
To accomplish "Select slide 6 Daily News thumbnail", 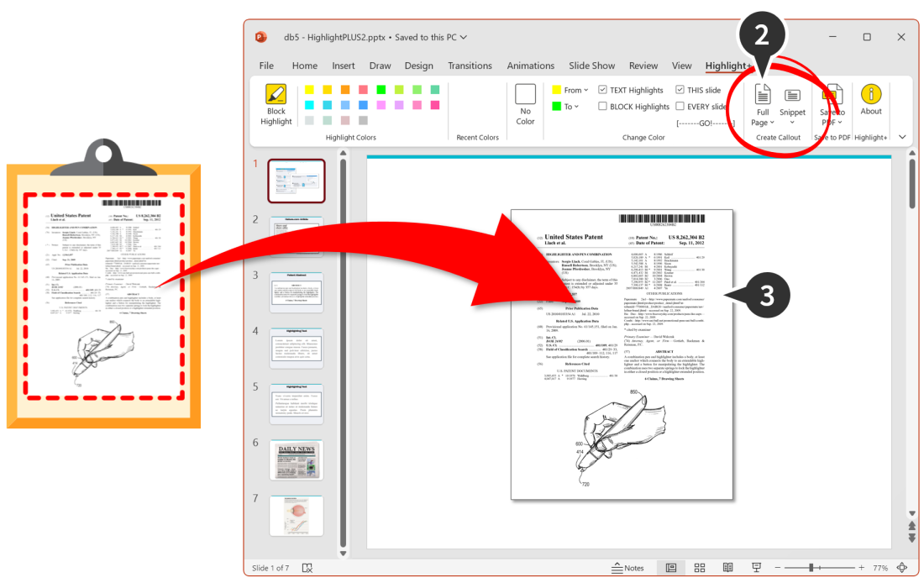I will click(x=296, y=459).
